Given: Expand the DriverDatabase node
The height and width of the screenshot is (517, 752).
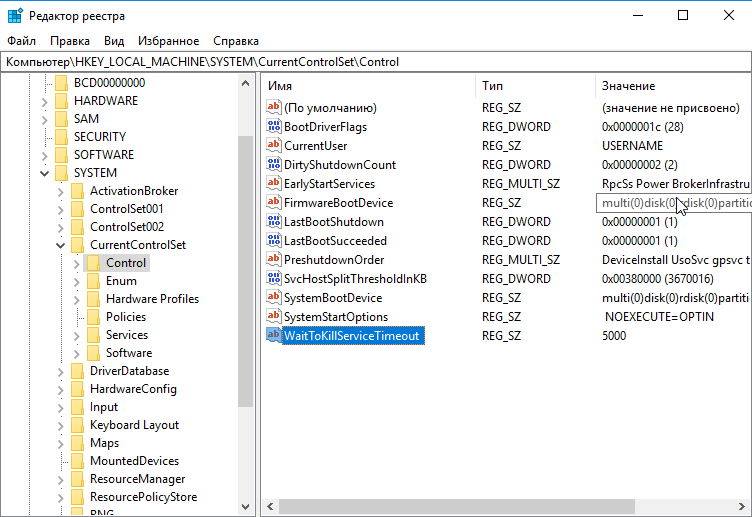Looking at the screenshot, I should (x=60, y=372).
